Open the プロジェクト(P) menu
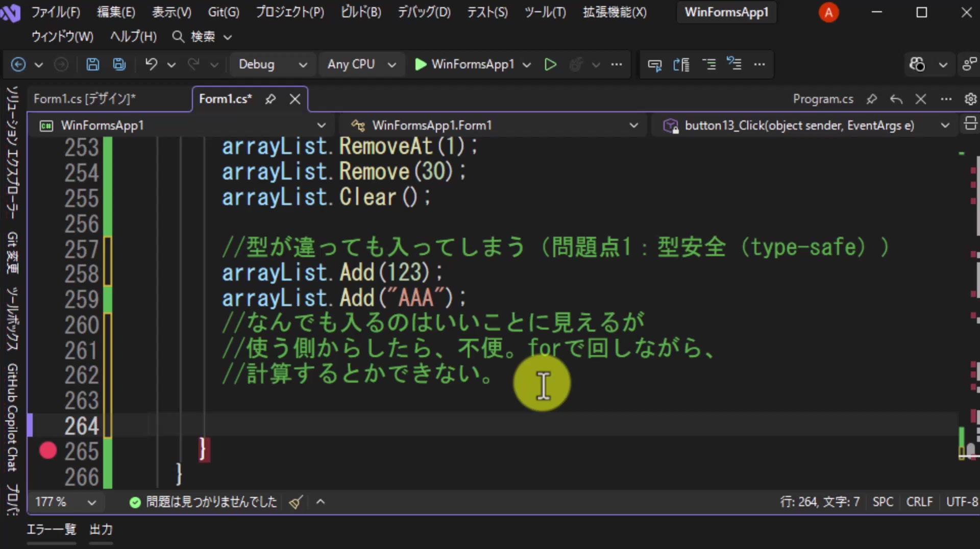The height and width of the screenshot is (549, 980). click(290, 12)
